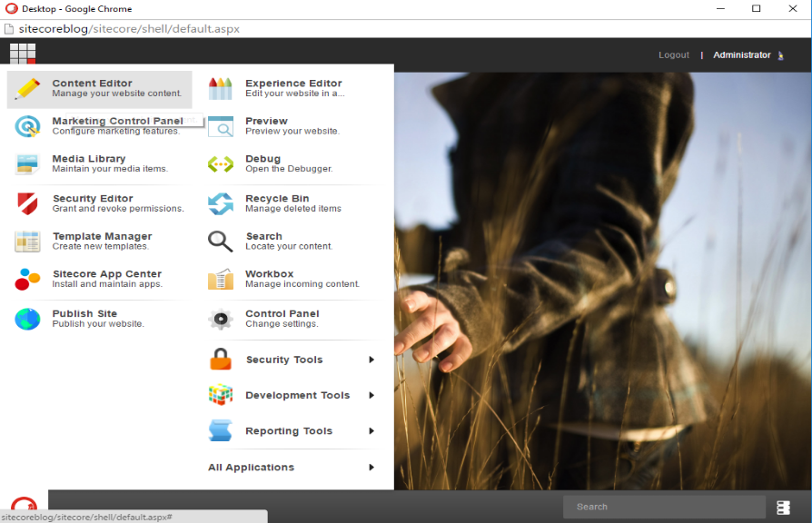
Task: Click the Sitecore launchpad grid icon
Action: [x=23, y=54]
